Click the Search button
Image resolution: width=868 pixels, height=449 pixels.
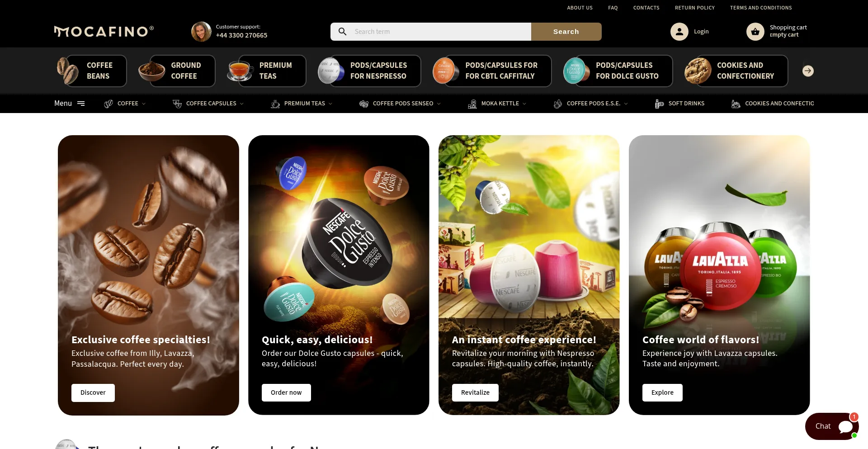566,32
